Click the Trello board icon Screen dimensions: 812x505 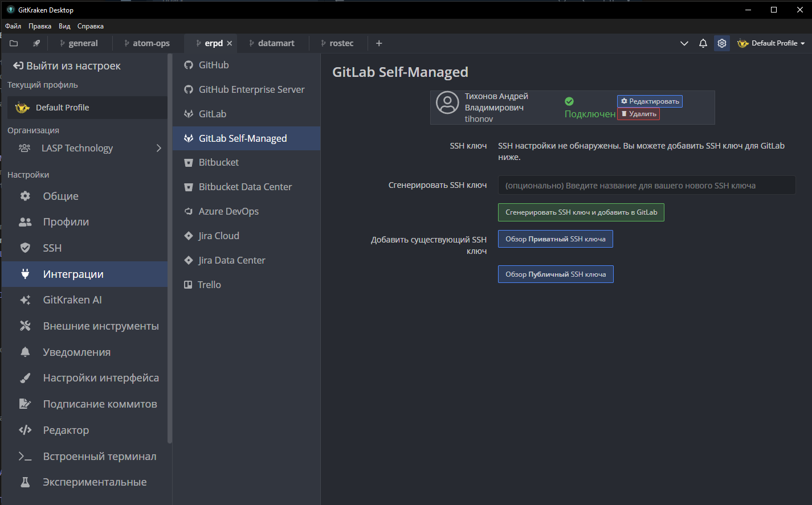point(188,285)
